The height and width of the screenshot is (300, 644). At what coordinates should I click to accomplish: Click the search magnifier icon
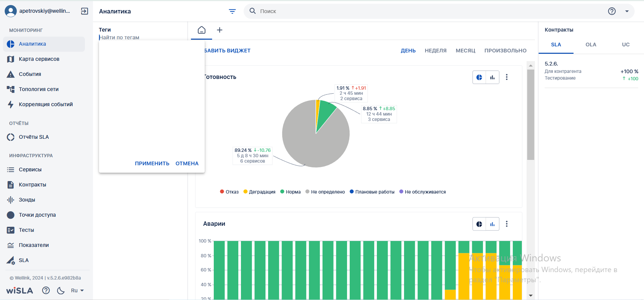pyautogui.click(x=253, y=11)
